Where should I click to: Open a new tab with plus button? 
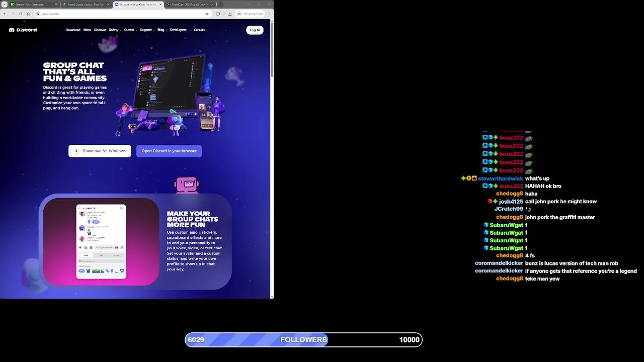tap(220, 5)
